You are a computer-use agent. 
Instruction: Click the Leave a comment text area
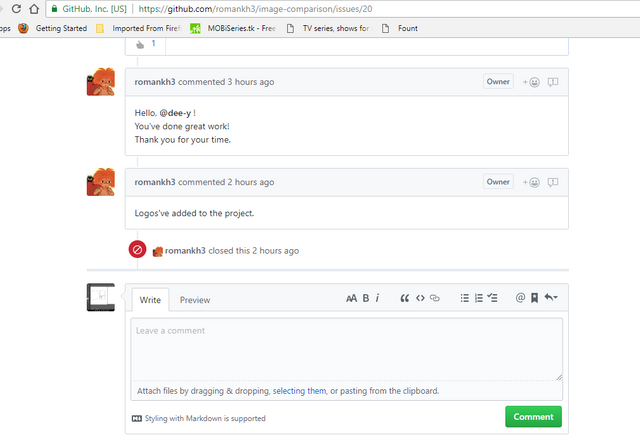tap(347, 349)
